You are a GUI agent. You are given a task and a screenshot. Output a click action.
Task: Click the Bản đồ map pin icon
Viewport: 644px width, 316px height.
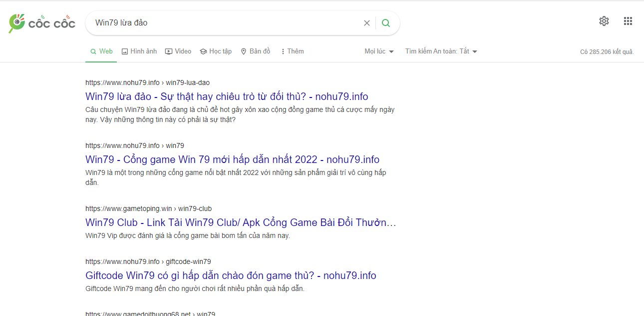coord(244,51)
